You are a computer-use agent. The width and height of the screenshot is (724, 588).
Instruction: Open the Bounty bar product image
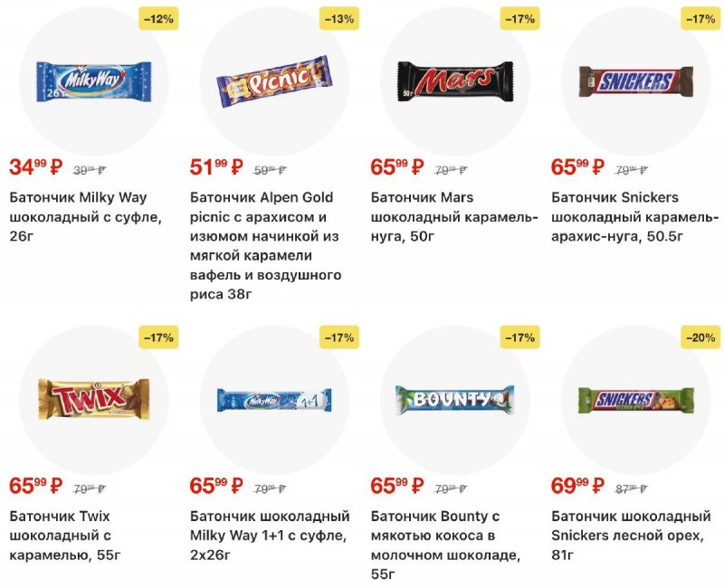tap(454, 400)
